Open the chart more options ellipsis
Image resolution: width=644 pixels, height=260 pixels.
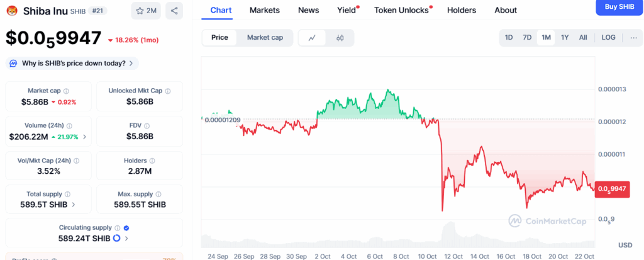[x=633, y=38]
